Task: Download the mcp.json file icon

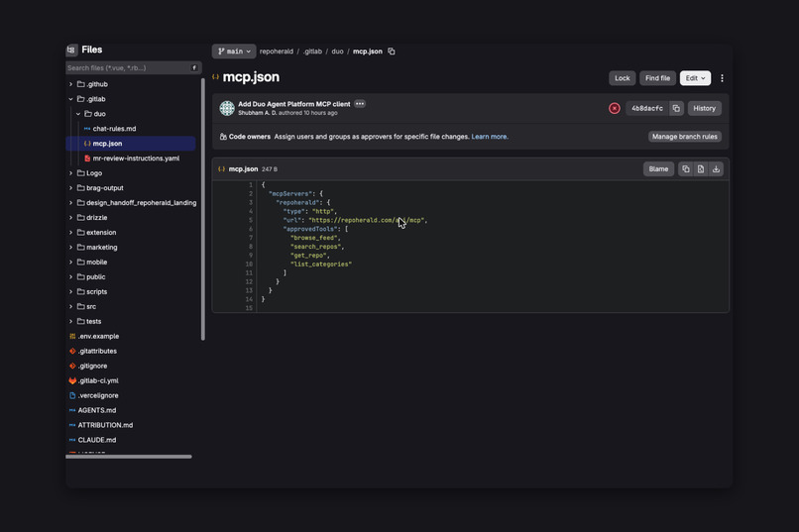Action: [716, 169]
